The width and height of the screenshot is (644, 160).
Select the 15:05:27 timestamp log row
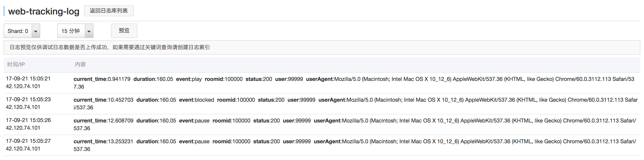tap(28, 141)
